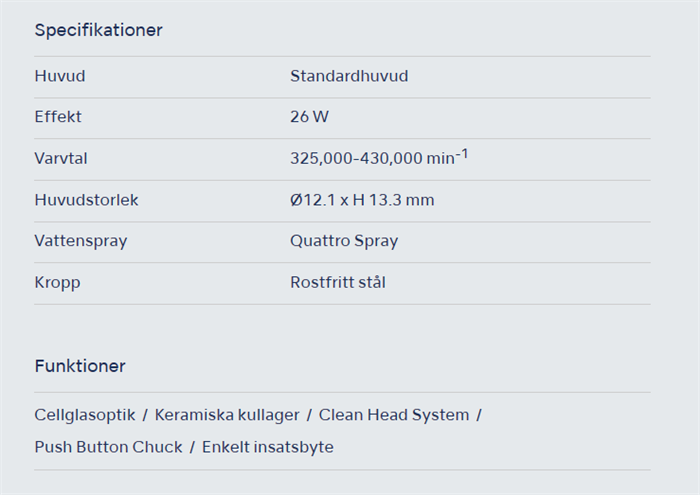Click the Push Button Chuck feature

[x=108, y=447]
